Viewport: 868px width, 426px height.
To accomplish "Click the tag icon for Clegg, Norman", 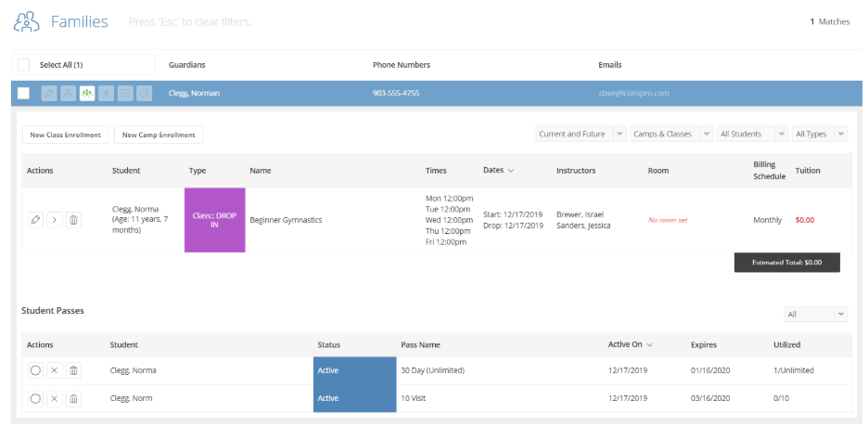I will (x=144, y=94).
